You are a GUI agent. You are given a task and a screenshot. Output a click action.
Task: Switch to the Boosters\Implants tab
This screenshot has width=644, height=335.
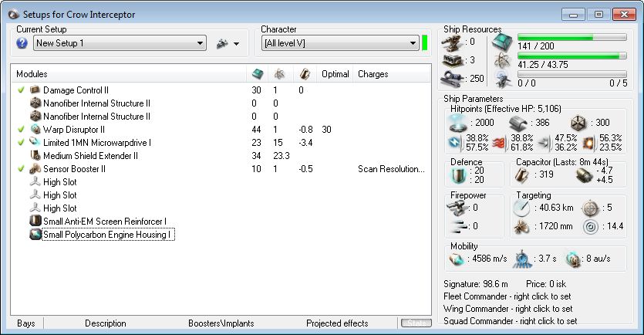click(x=221, y=323)
